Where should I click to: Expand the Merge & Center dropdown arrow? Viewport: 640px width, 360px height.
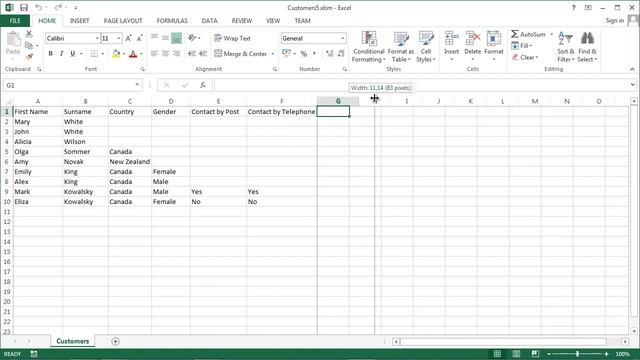pos(273,54)
